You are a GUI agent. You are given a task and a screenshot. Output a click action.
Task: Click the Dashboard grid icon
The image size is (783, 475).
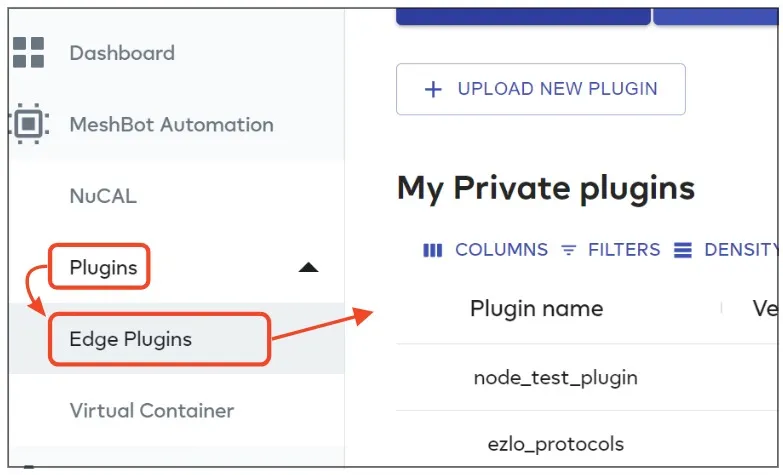pyautogui.click(x=28, y=52)
